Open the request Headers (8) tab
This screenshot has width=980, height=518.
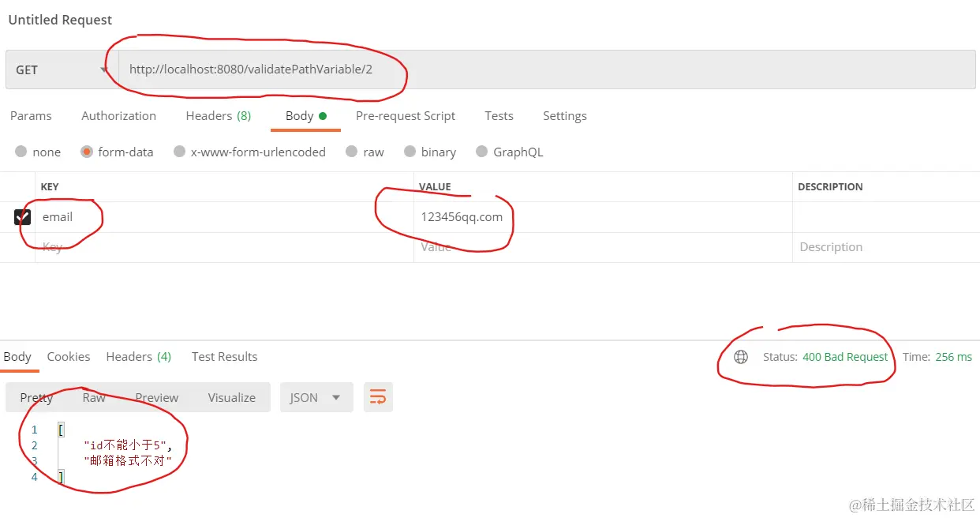tap(219, 116)
